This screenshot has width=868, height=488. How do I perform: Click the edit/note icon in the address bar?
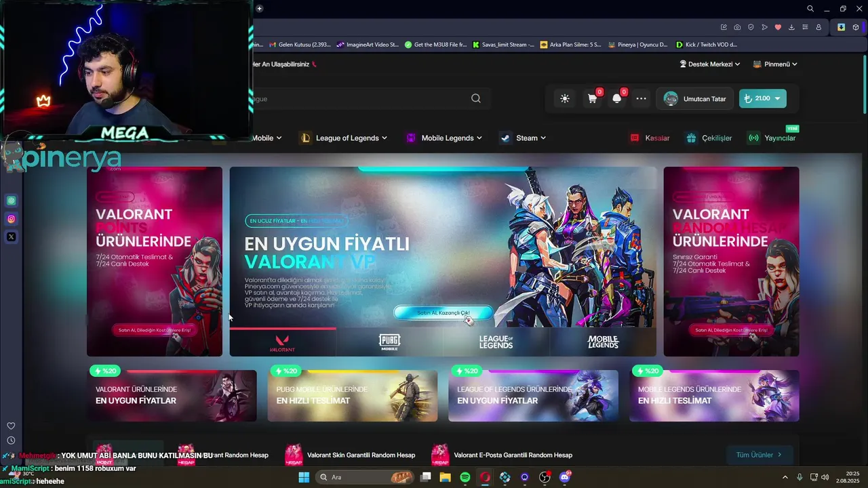click(724, 27)
